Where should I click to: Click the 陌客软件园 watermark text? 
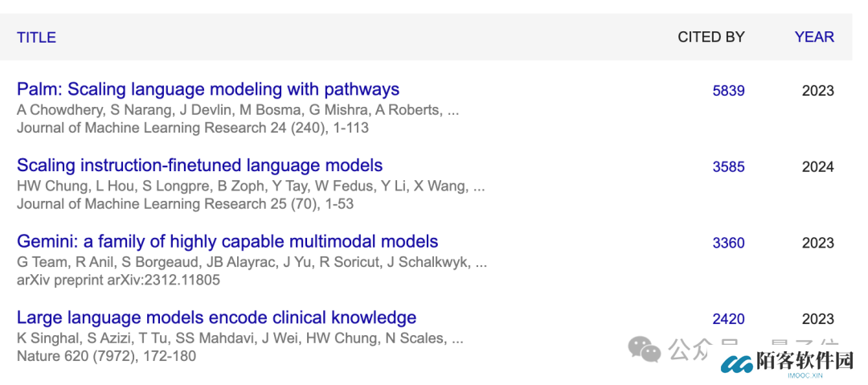tap(804, 362)
